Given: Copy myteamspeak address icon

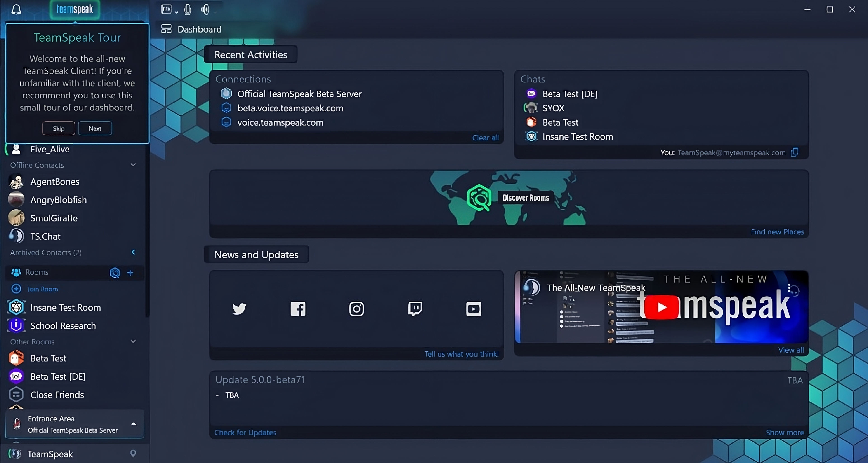Looking at the screenshot, I should point(795,152).
